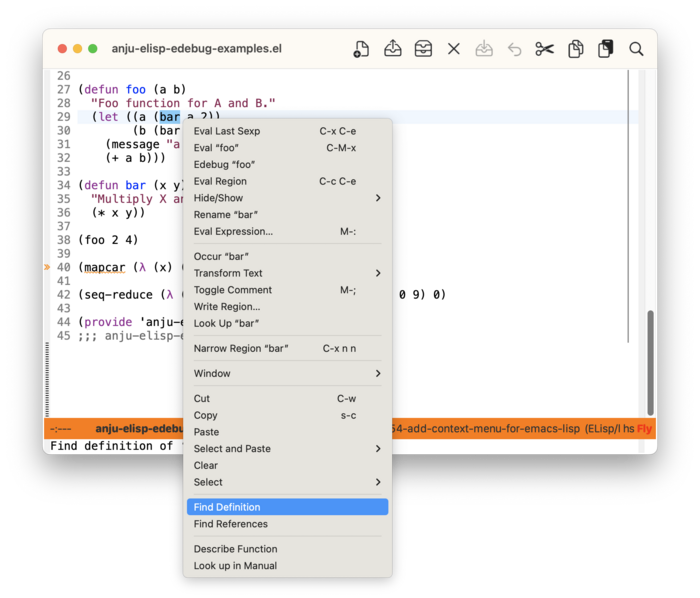
Task: Click the function name foo on line 27
Action: tap(136, 90)
